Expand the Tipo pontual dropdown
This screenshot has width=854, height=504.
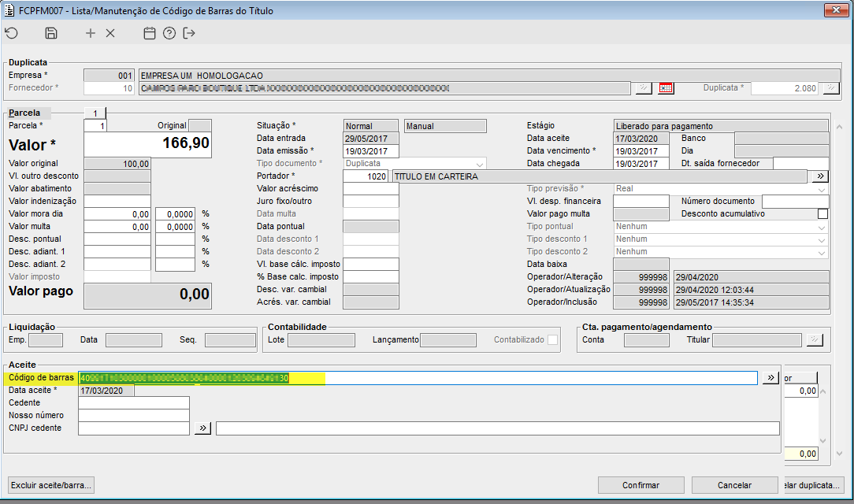(x=822, y=227)
